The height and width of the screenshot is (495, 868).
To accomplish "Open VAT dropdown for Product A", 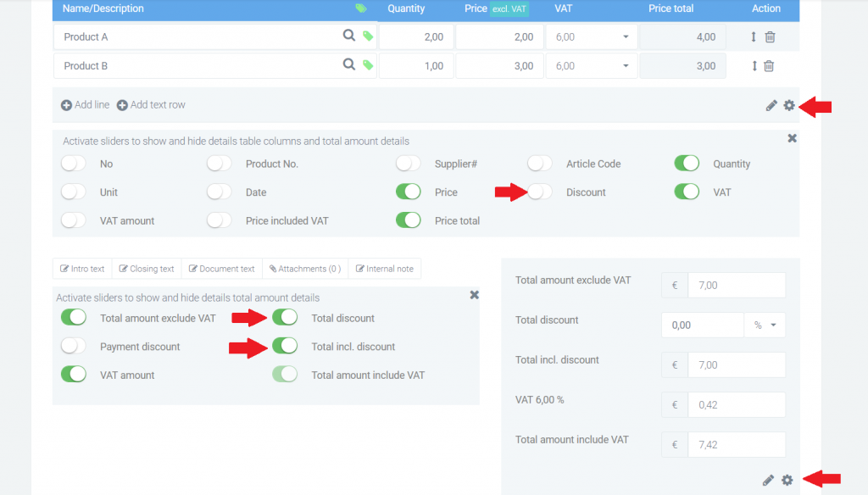I will (x=591, y=37).
